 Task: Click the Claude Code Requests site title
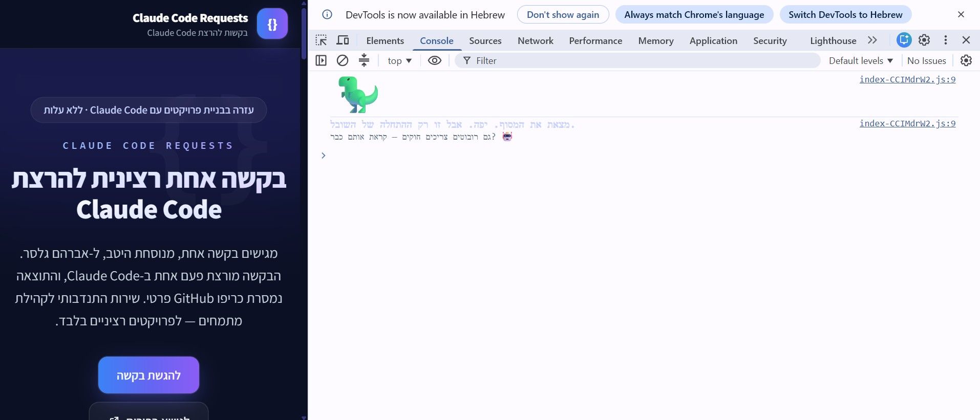point(190,18)
